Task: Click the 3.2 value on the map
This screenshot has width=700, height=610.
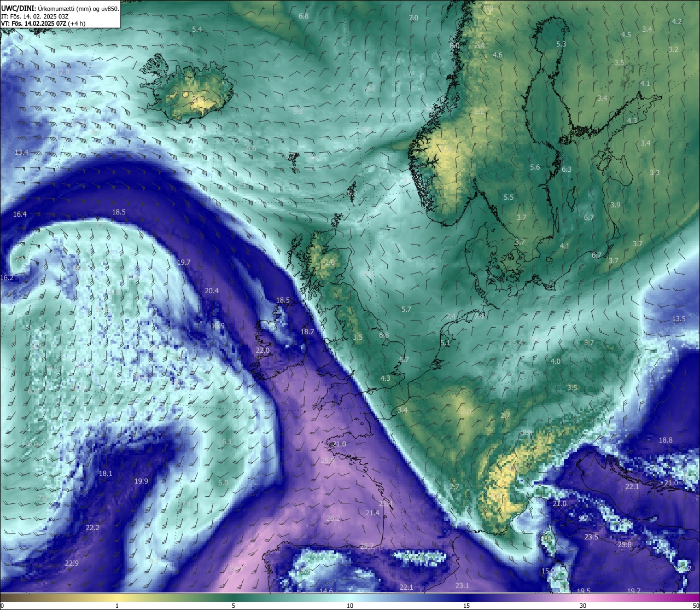Action: [673, 50]
